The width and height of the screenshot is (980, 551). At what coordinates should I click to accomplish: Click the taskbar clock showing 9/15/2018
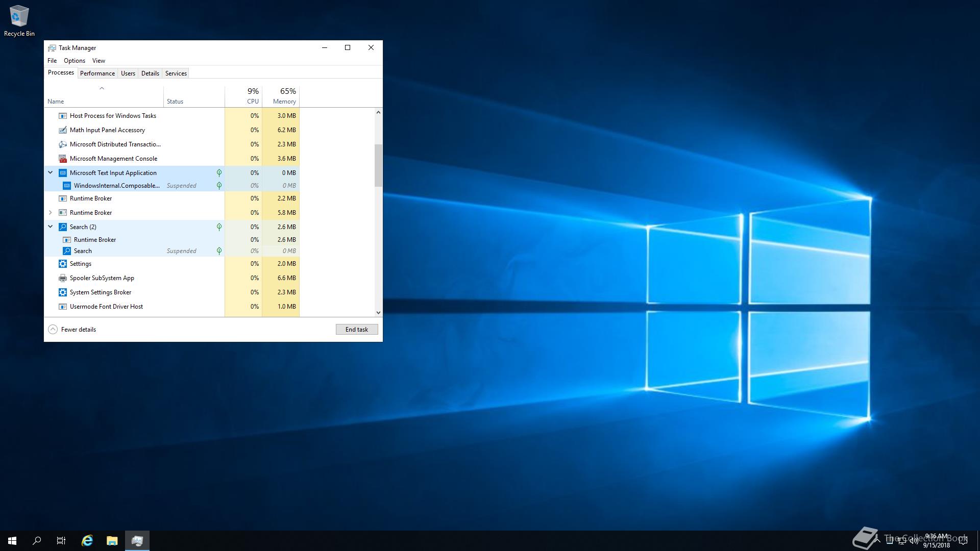point(937,541)
